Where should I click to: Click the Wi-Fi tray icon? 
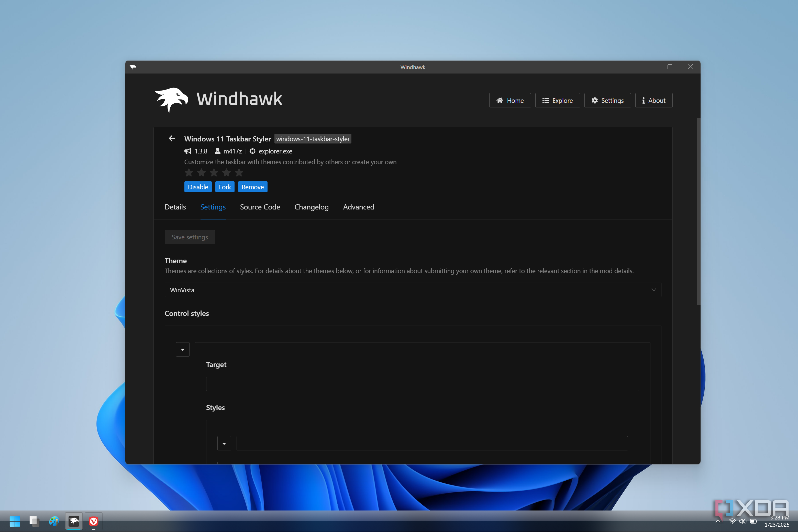tap(732, 521)
